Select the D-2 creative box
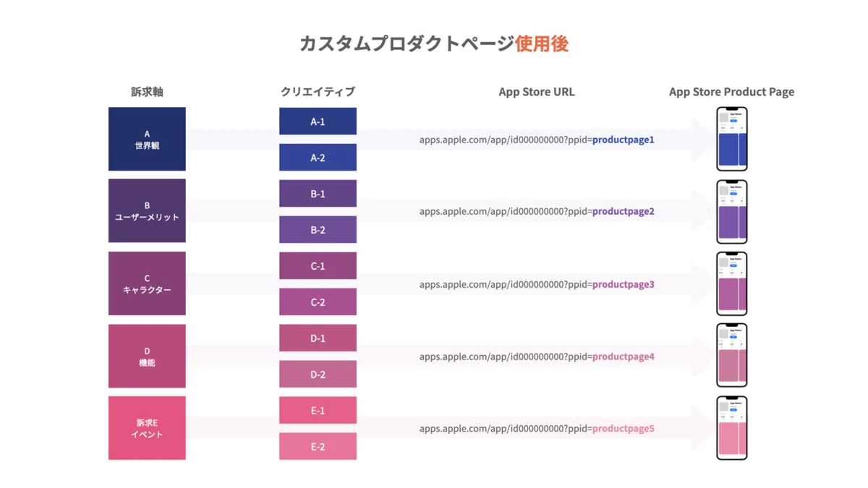 click(318, 374)
